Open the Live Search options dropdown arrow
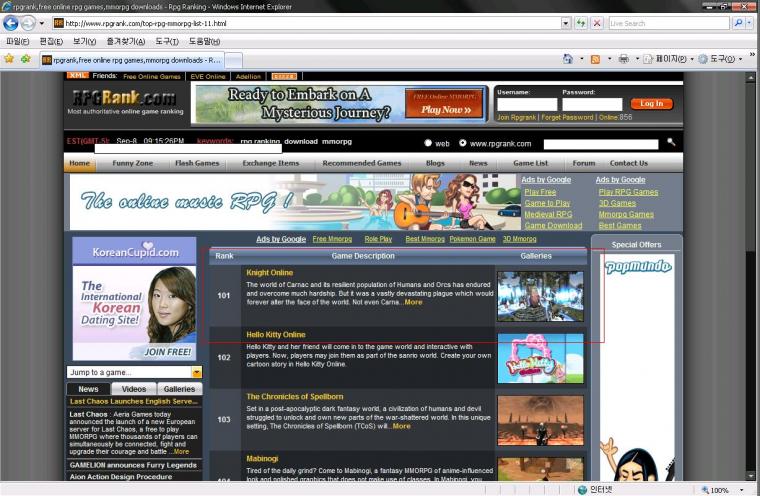 pos(750,23)
